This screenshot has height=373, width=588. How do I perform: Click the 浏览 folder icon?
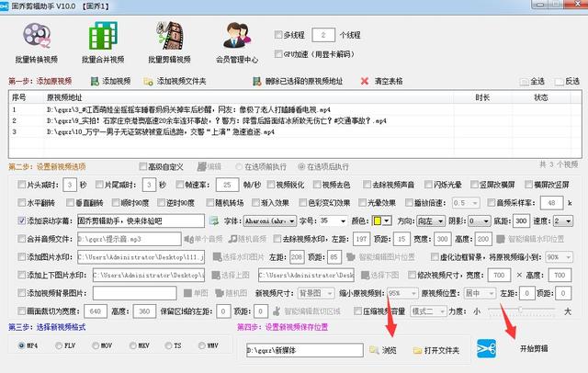point(374,350)
